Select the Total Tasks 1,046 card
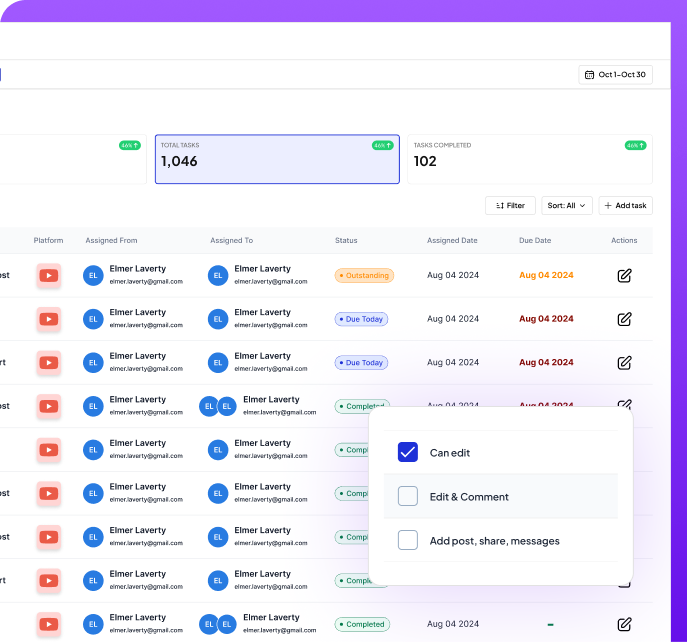Screen dimensions: 687x642 277,160
